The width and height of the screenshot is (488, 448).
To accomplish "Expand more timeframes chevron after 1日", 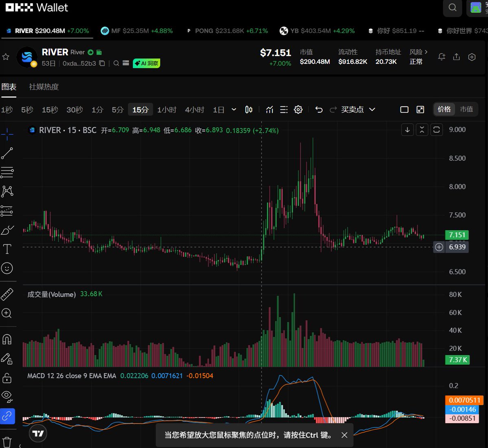I will pyautogui.click(x=234, y=109).
